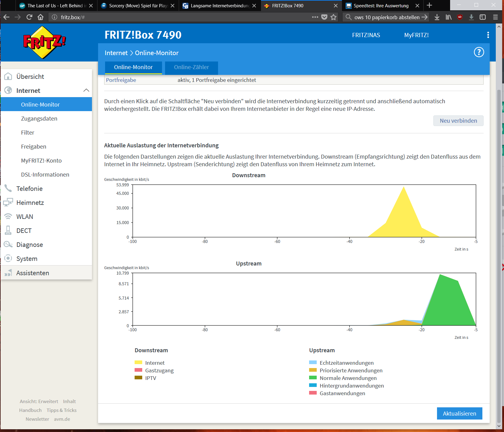The width and height of the screenshot is (504, 432).
Task: Reload the page with the refresh icon
Action: coord(29,17)
